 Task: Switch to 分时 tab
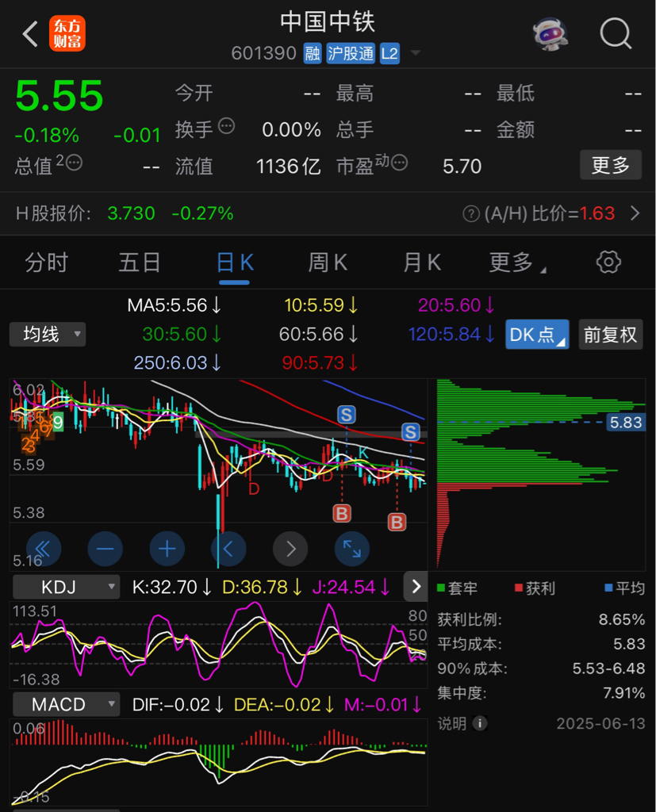coord(46,262)
